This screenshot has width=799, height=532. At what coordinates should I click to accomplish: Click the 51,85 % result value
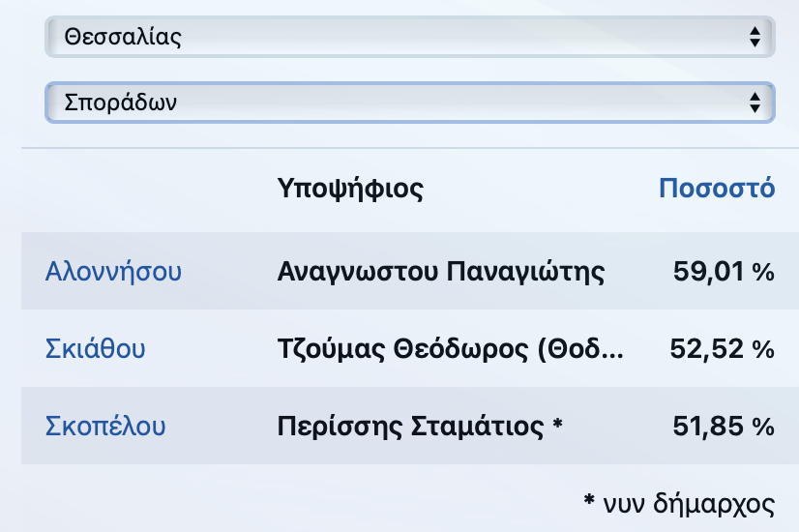[x=724, y=427]
